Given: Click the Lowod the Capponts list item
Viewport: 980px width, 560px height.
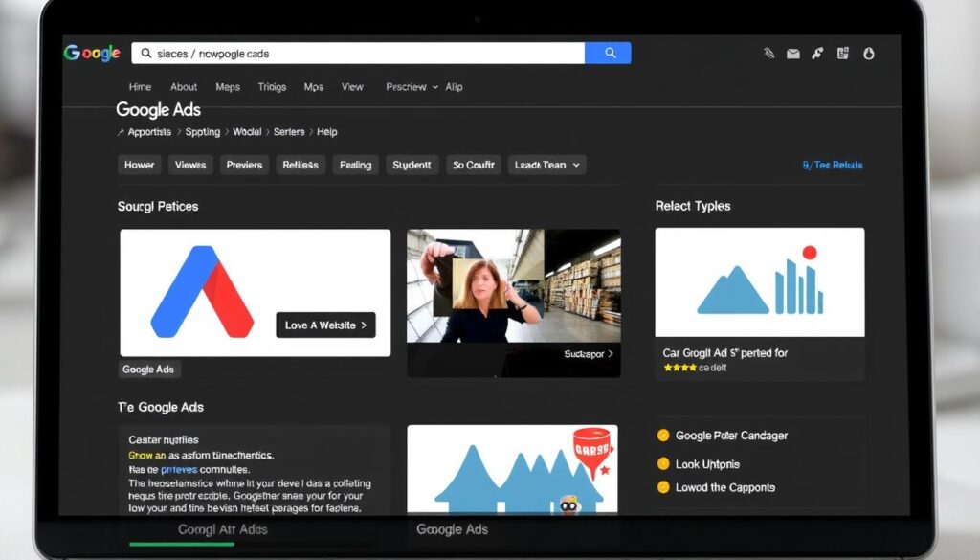Looking at the screenshot, I should [x=725, y=487].
